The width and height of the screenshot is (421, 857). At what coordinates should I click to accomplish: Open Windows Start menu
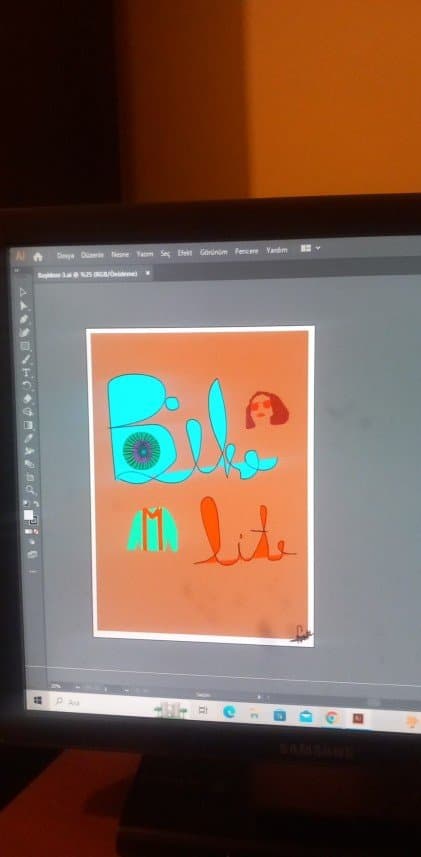tap(37, 700)
